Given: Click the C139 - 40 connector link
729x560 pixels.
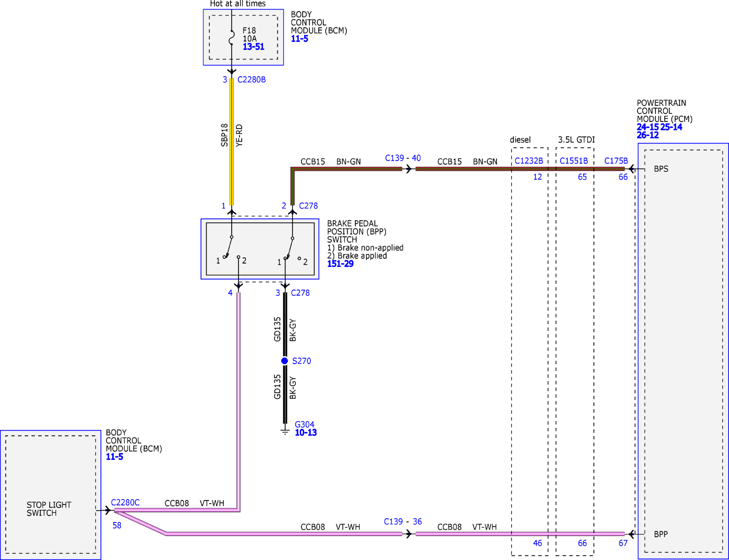Looking at the screenshot, I should tap(403, 158).
